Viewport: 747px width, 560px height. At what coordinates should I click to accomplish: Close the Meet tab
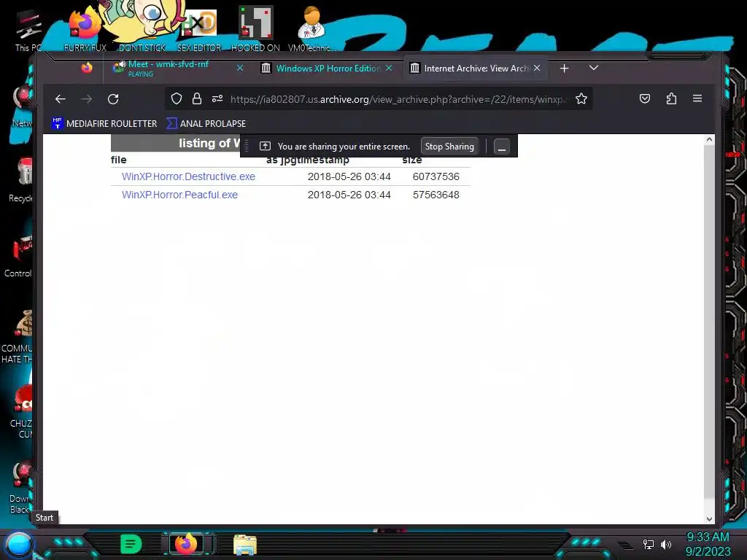(240, 69)
